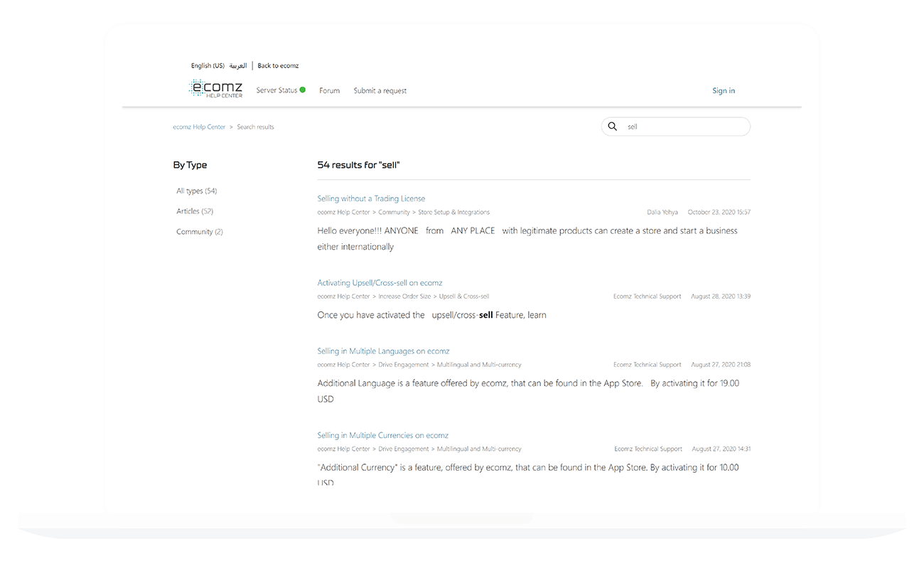Click snippet "Once you have activated the"
This screenshot has width=924, height=561.
(x=431, y=314)
